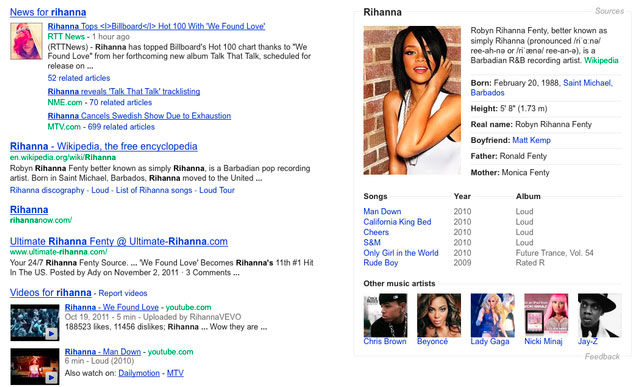
Task: Click the large Rihanna portrait photo
Action: (412, 100)
